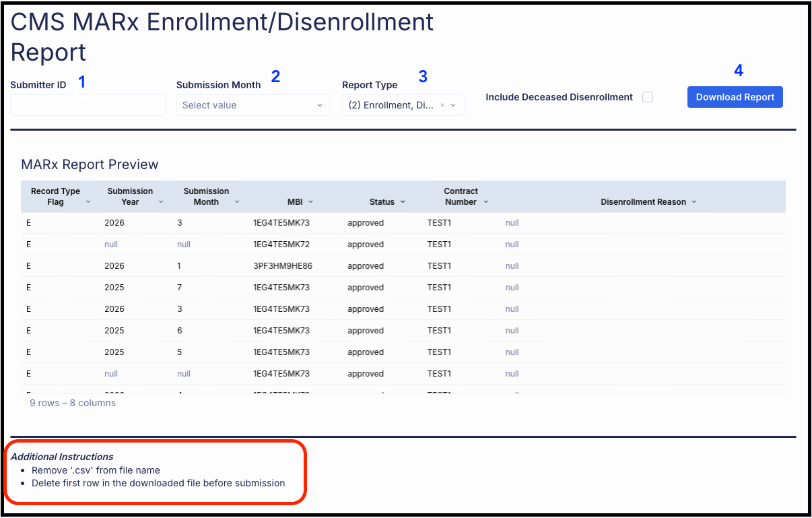Click the 2025 year cell in month 7 row
This screenshot has width=812, height=518.
click(x=114, y=288)
